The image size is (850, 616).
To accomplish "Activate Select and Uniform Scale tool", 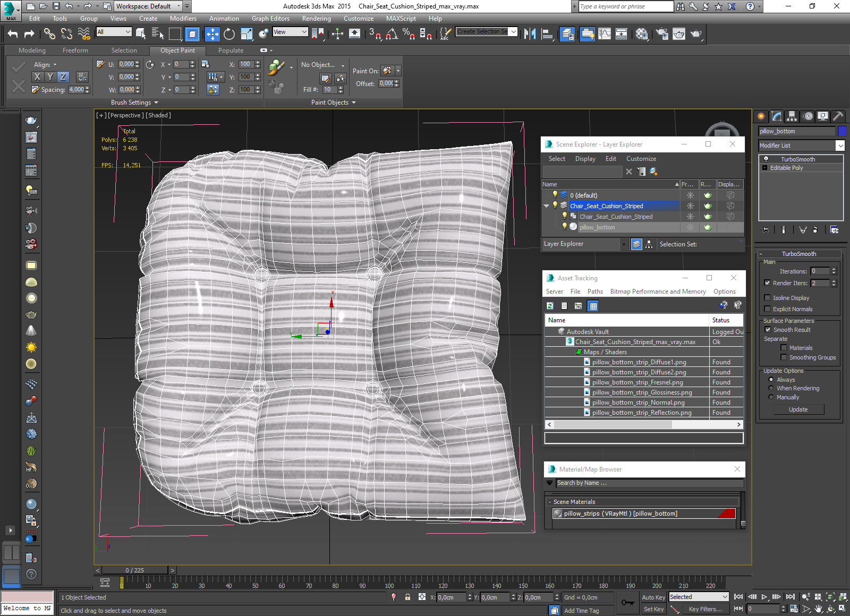I will click(246, 34).
